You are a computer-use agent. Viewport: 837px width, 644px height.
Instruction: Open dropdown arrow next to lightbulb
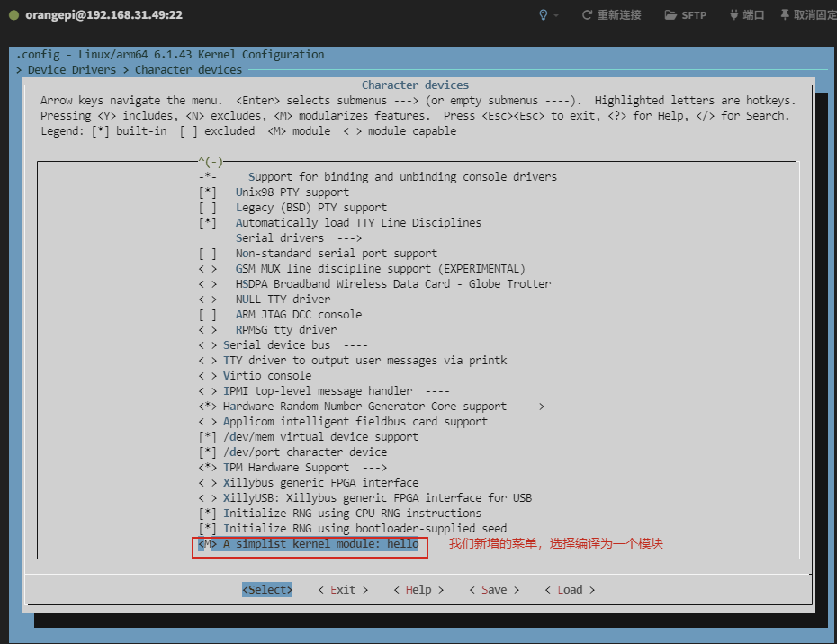[x=556, y=15]
